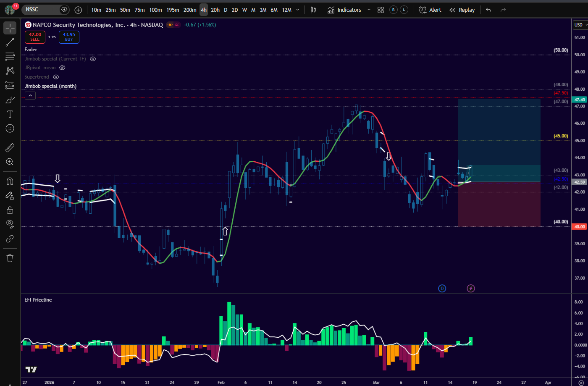Switch to the 20h timeframe

point(215,10)
